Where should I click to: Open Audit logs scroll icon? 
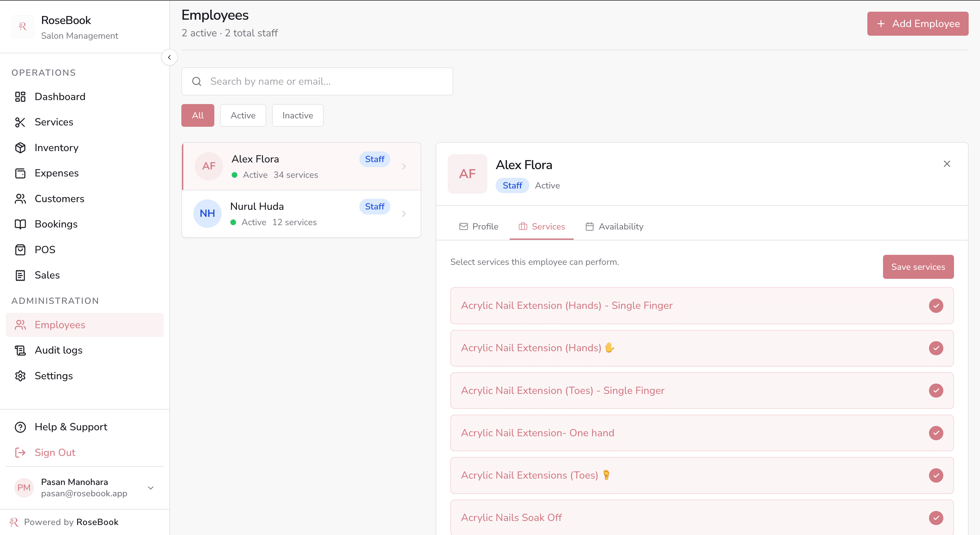(20, 350)
